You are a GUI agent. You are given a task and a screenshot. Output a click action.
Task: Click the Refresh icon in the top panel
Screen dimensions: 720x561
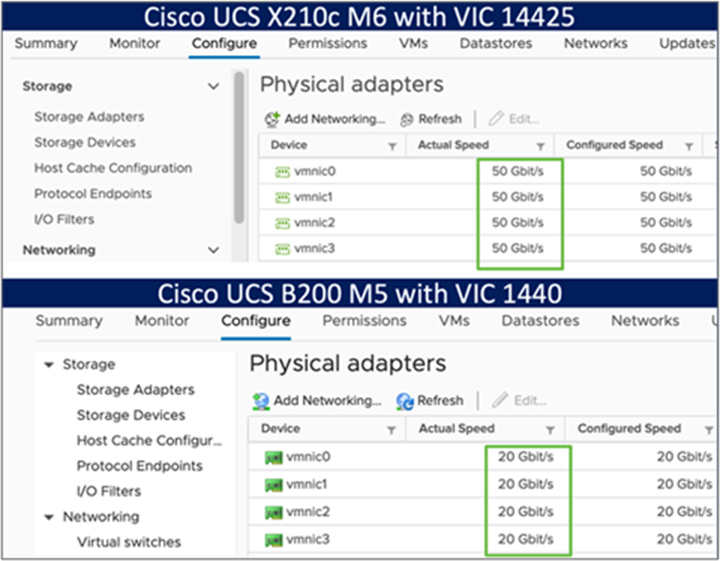click(x=408, y=119)
